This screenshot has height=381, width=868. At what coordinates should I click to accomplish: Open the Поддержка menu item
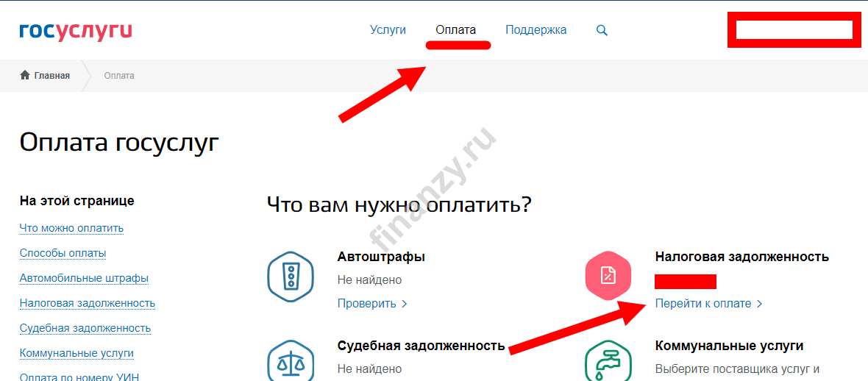(536, 30)
